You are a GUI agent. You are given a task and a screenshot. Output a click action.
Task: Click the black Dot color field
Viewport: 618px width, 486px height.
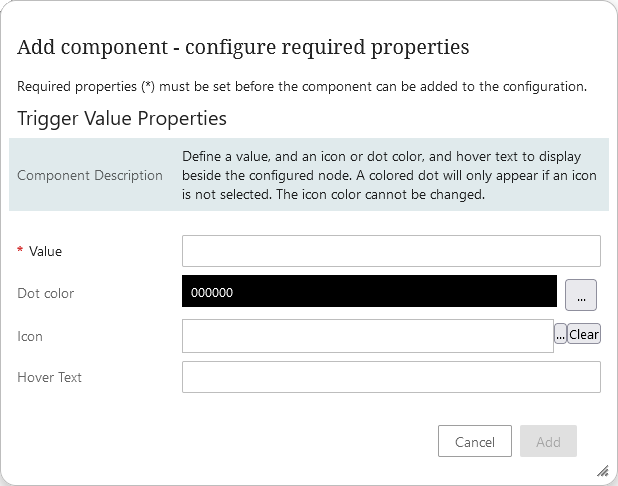[369, 291]
